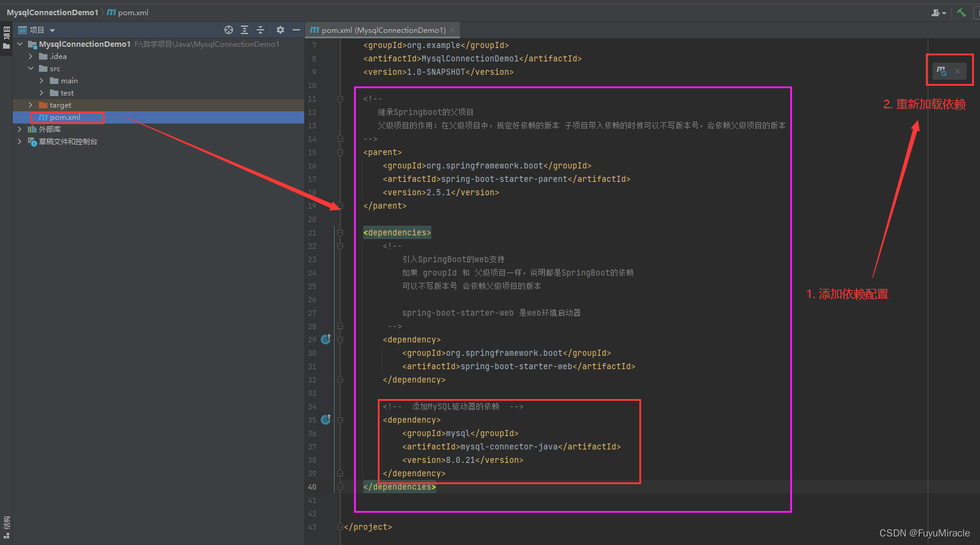Expand the 草稿文件和控制台 node
The width and height of the screenshot is (980, 545).
[x=20, y=141]
